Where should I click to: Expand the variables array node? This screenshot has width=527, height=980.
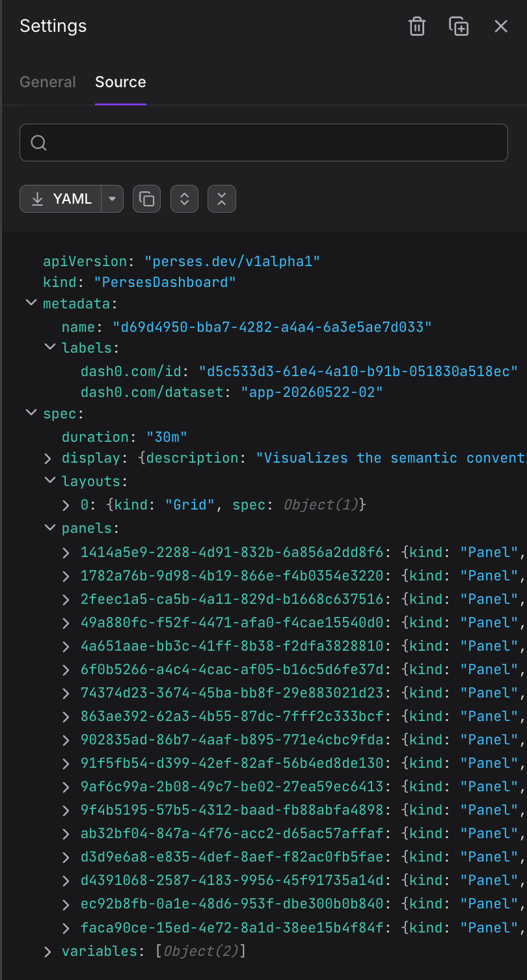click(47, 951)
